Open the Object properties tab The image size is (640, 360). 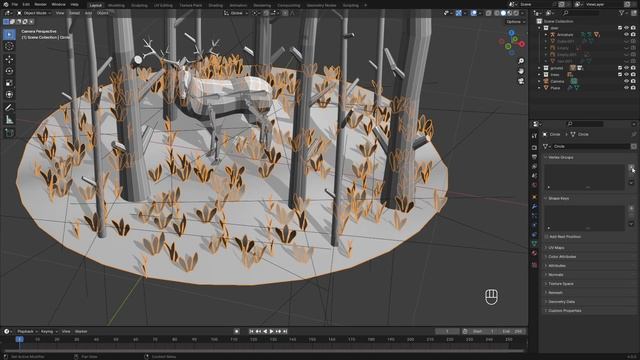[534, 197]
